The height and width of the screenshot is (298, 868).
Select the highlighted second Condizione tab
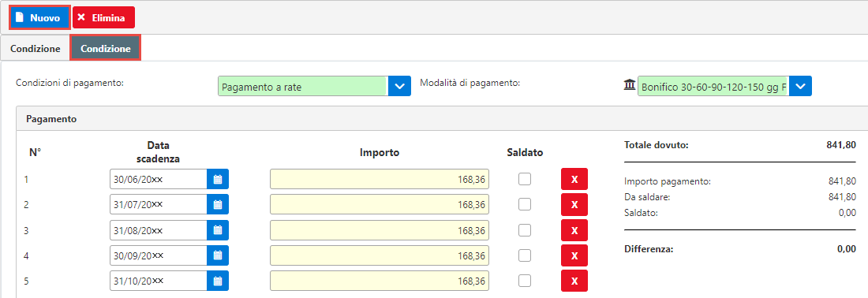[106, 48]
